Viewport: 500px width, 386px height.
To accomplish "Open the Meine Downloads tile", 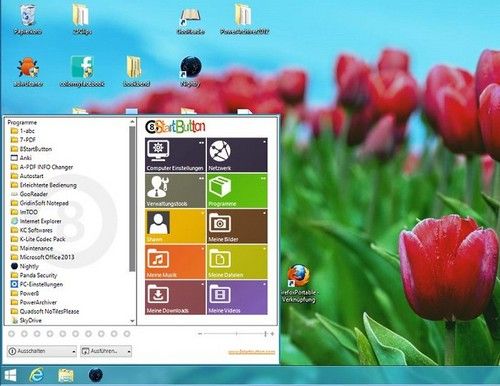I will (175, 298).
